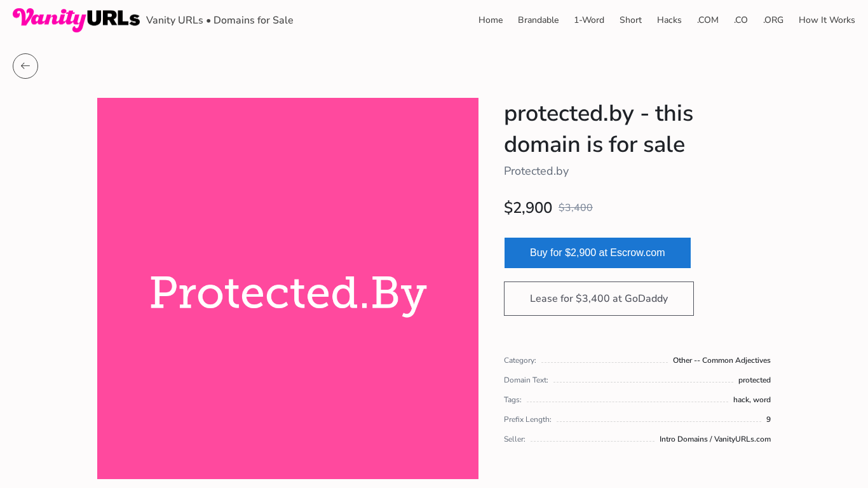The width and height of the screenshot is (868, 488).
Task: Click Lease for $3,400 at GoDaddy
Action: (x=599, y=299)
